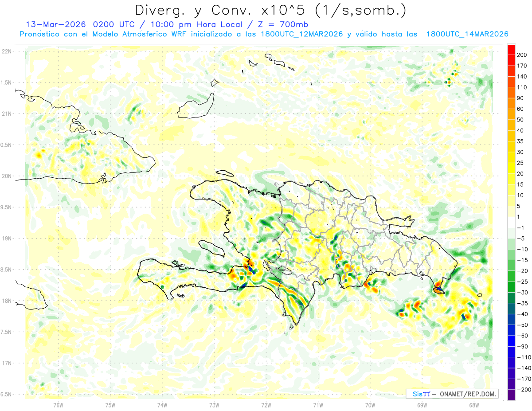Click the 20N latitude label
Screen dimensions: 532x411
coord(7,176)
